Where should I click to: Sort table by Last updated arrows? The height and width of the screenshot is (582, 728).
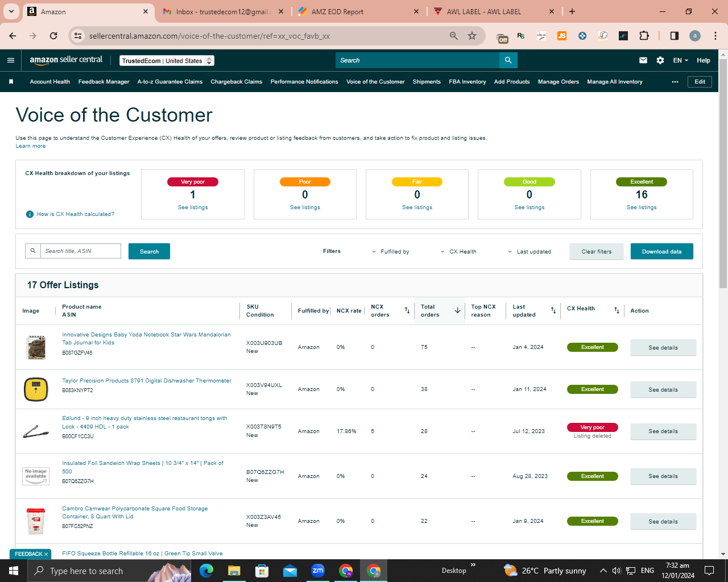pos(553,310)
